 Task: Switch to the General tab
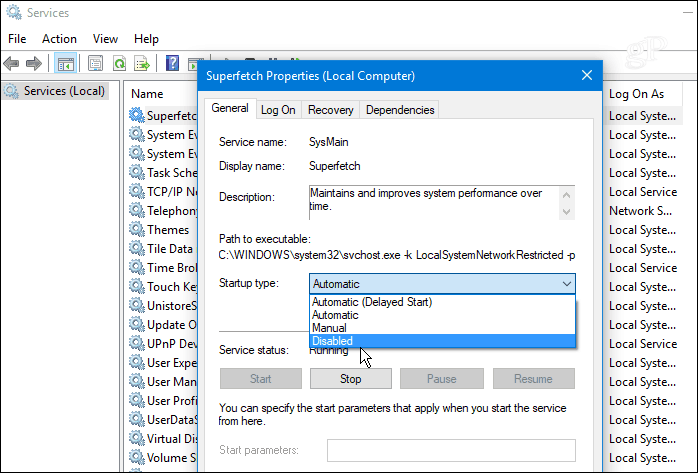pos(230,109)
